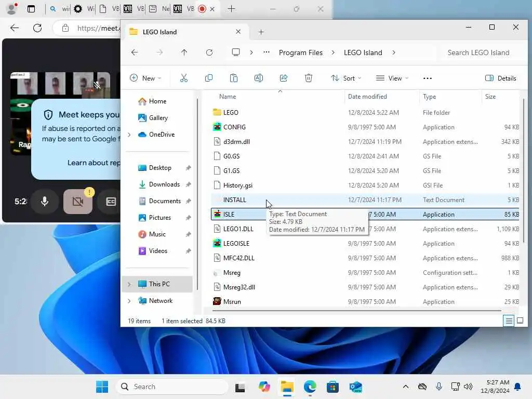This screenshot has height=399, width=532.
Task: Open new tab in Edge browser window
Action: (x=231, y=9)
